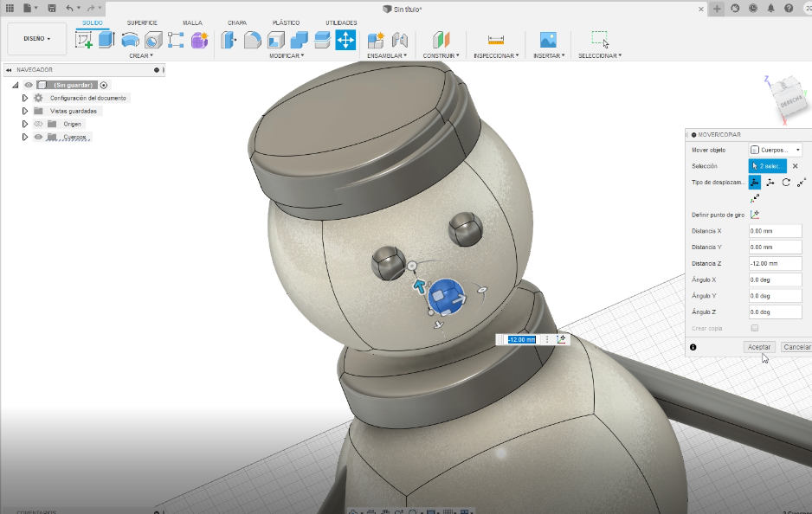Switch to the SUPERFICIE tab
Screen dimensions: 812x514
coord(142,22)
